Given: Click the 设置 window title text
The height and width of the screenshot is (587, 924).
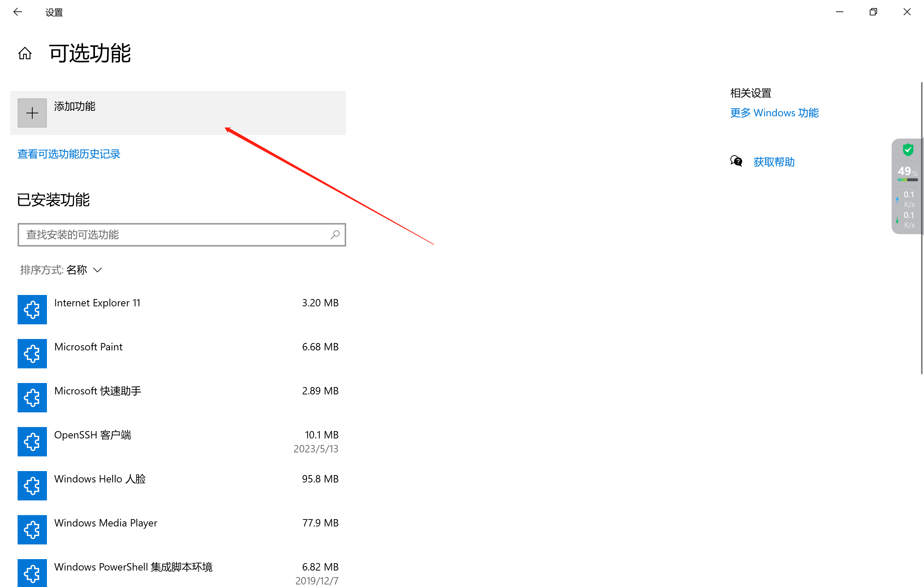Looking at the screenshot, I should tap(54, 13).
